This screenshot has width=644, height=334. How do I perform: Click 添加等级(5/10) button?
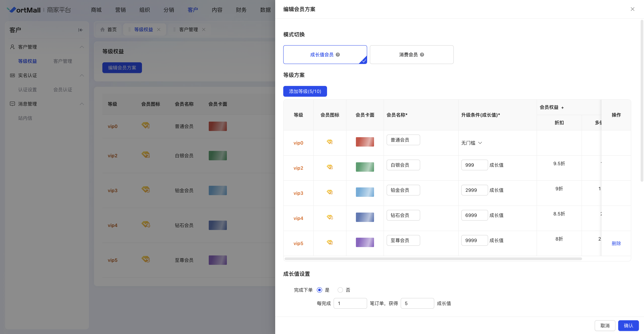click(x=305, y=91)
